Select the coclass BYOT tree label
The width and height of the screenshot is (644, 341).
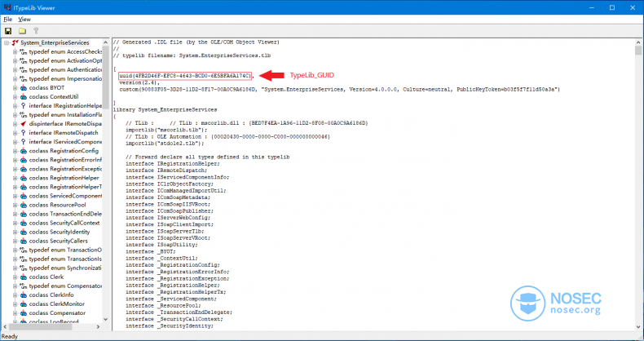click(46, 88)
